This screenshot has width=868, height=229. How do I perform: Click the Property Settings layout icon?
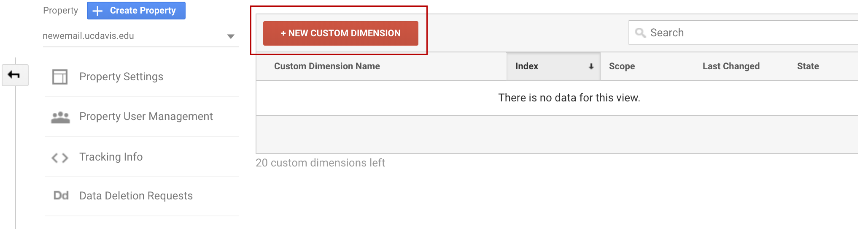coord(60,77)
